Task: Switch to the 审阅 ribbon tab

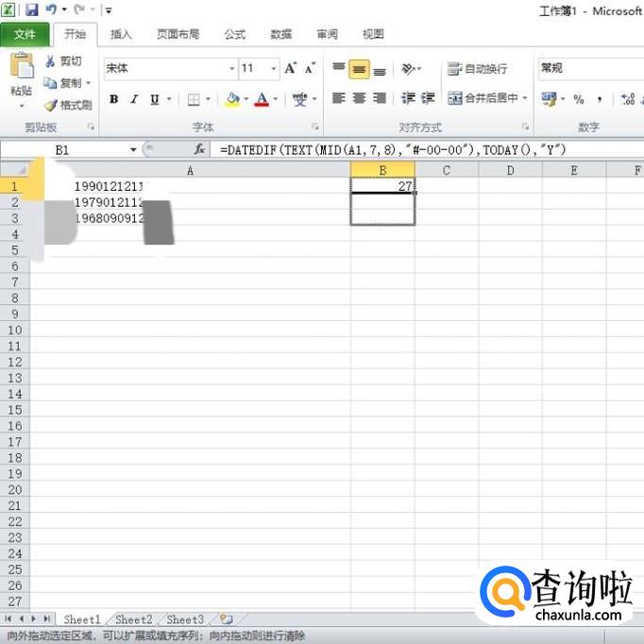Action: point(327,34)
